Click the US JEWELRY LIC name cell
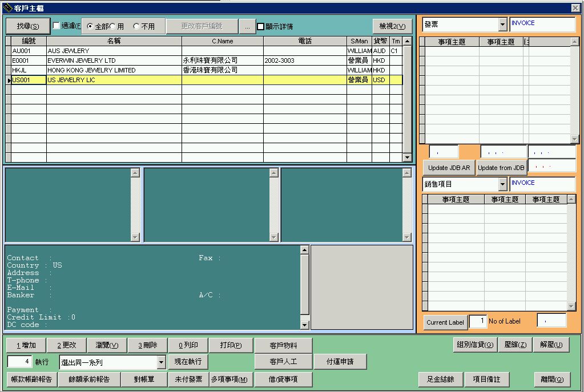584x392 pixels. point(114,80)
